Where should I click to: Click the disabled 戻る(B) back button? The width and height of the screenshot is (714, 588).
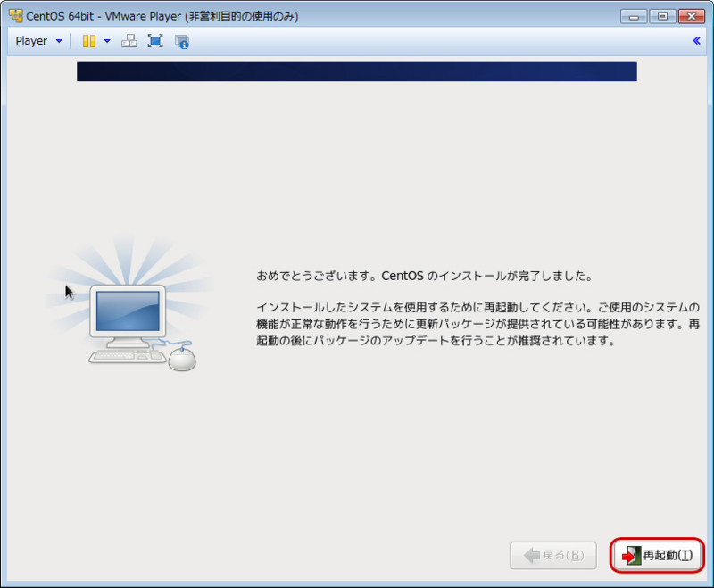(552, 555)
